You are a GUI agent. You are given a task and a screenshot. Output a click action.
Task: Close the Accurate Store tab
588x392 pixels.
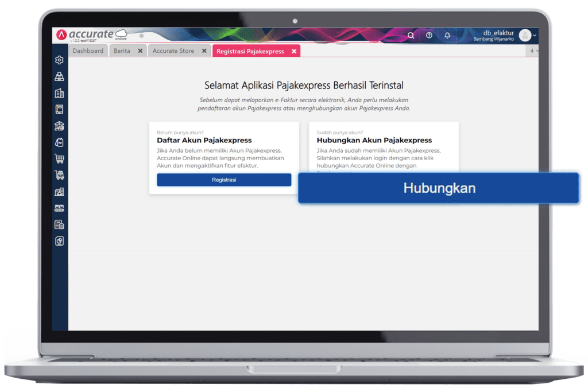pyautogui.click(x=204, y=51)
